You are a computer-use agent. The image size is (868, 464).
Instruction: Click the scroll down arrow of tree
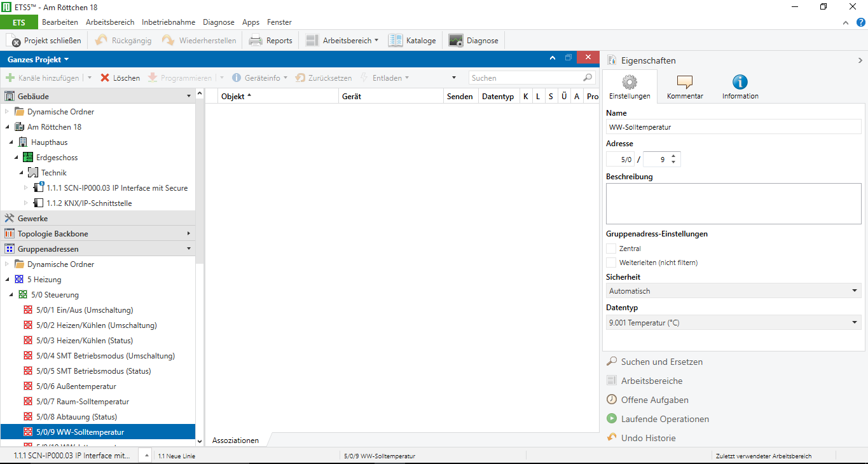(x=200, y=440)
